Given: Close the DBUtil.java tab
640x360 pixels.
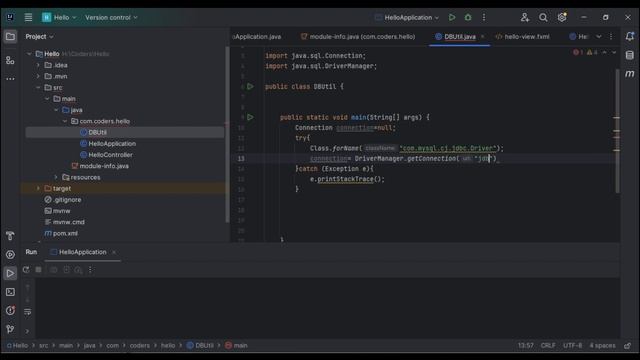Looking at the screenshot, I should (482, 37).
